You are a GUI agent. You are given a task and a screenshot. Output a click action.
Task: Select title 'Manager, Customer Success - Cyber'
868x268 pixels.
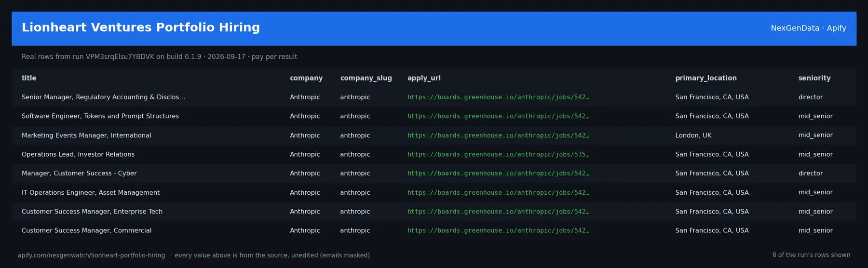pyautogui.click(x=79, y=174)
